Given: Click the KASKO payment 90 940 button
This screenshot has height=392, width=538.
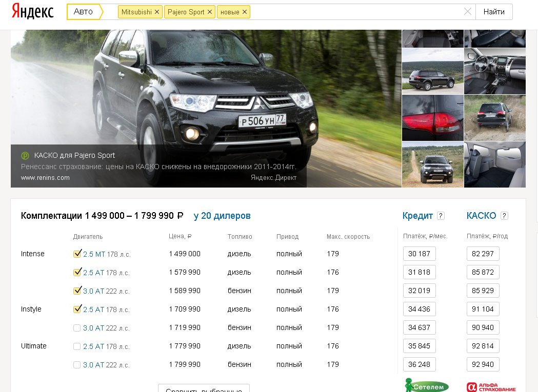Looking at the screenshot, I should point(483,327).
